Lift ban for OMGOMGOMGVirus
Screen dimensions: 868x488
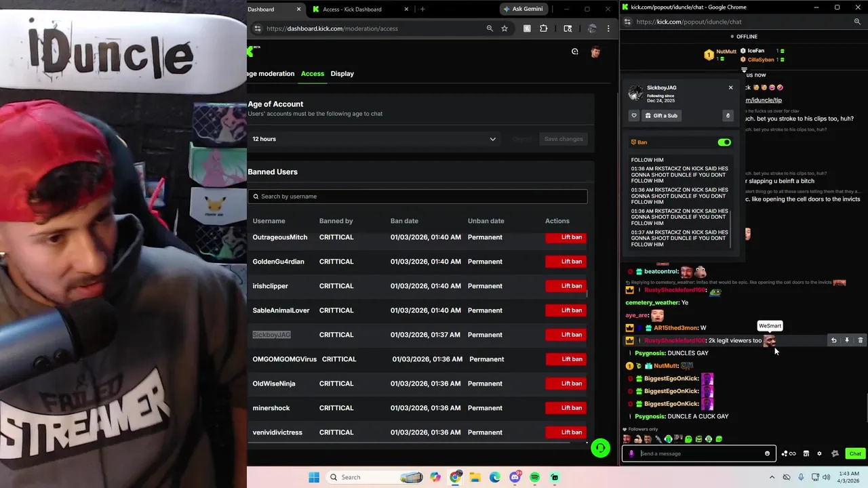566,359
